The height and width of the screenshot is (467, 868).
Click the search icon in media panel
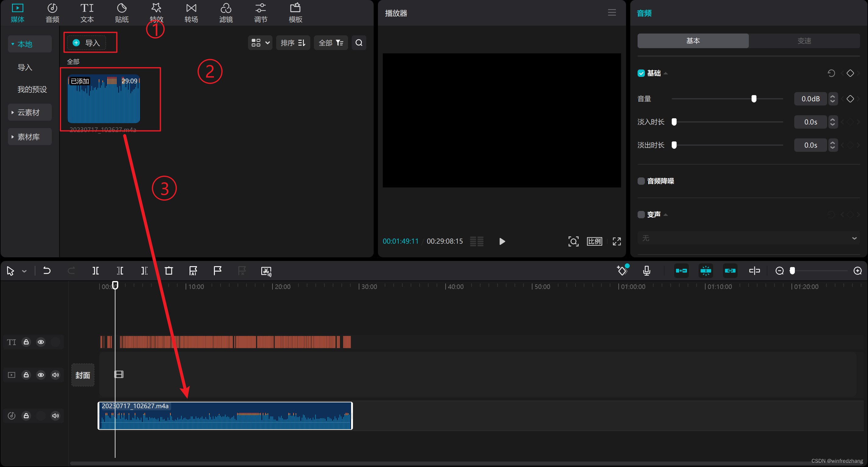359,43
